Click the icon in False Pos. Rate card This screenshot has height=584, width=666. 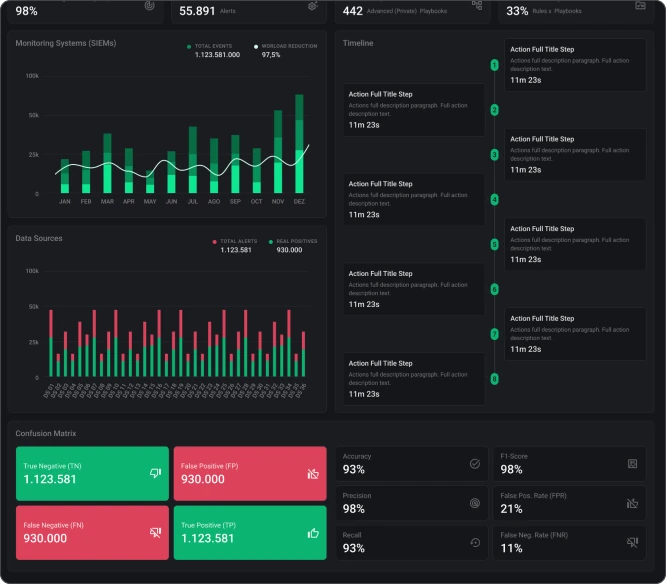click(632, 503)
